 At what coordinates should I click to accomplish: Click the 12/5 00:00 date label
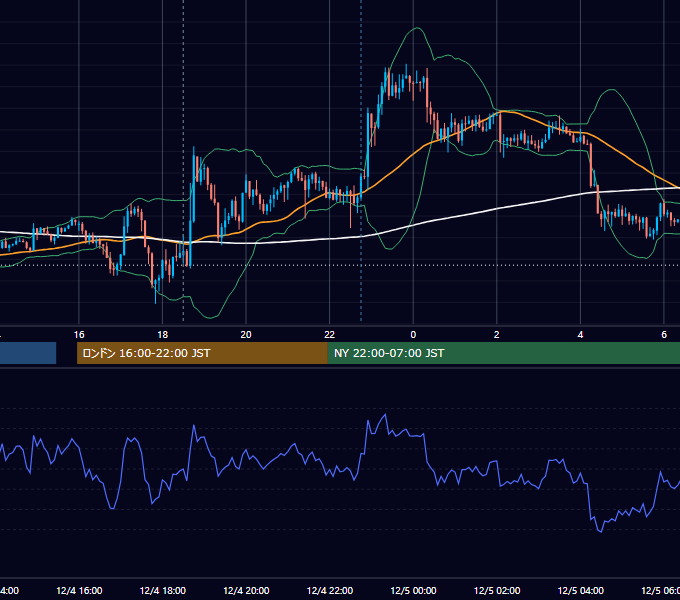click(413, 590)
